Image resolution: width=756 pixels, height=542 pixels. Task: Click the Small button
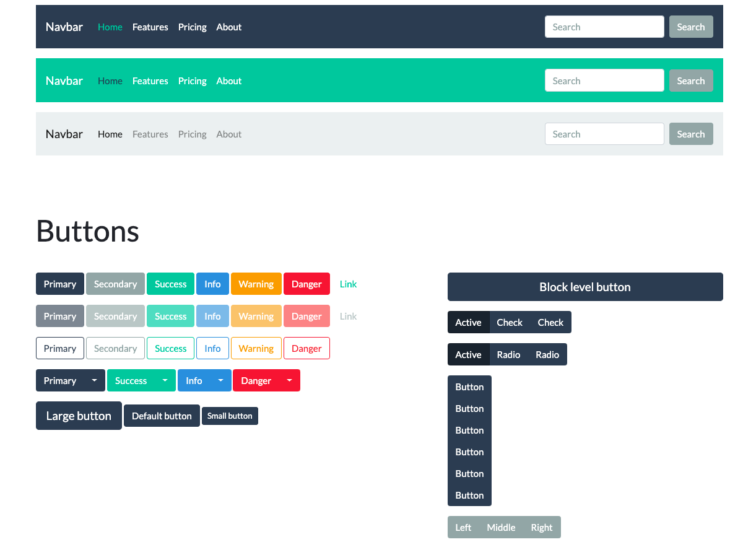(x=230, y=416)
